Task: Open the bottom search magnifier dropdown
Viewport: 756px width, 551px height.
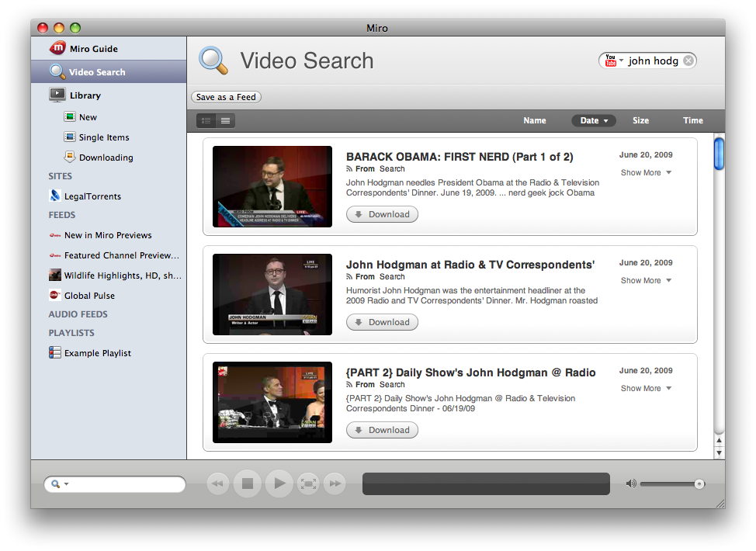Action: tap(60, 484)
